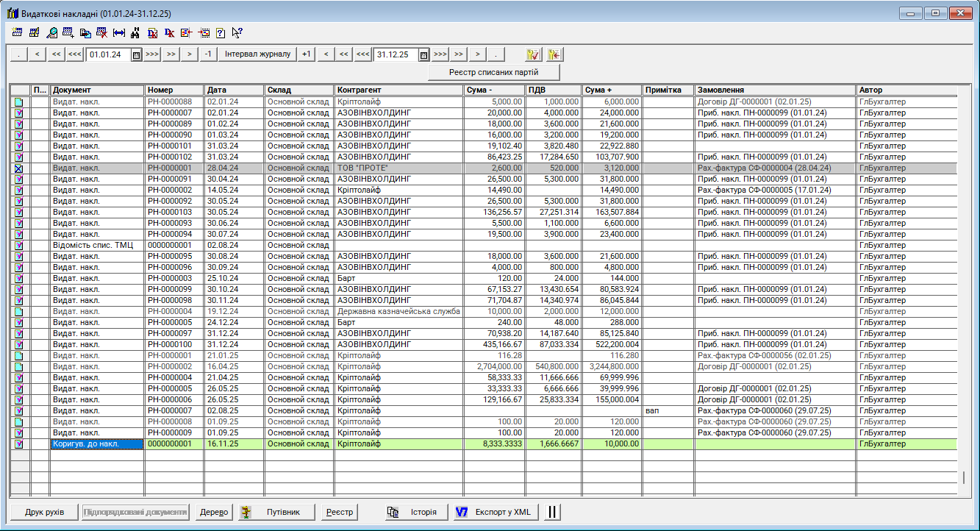
Task: Open document view with magnifier icon
Action: (x=51, y=32)
